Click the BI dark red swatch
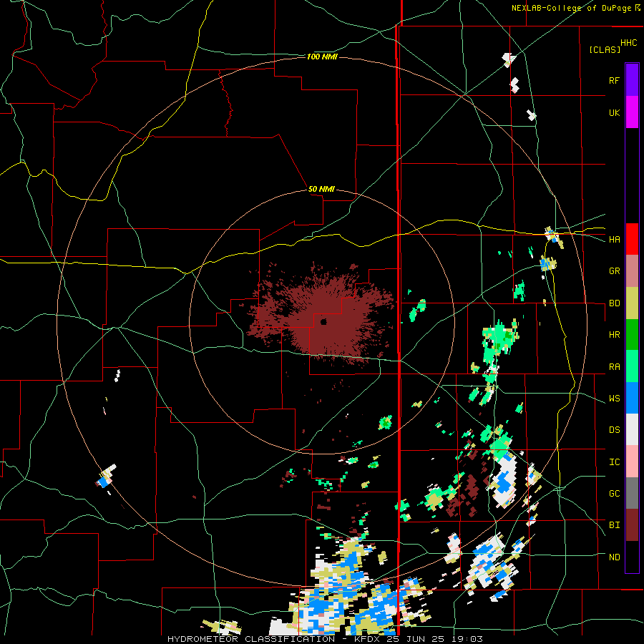The image size is (644, 644). click(x=632, y=525)
